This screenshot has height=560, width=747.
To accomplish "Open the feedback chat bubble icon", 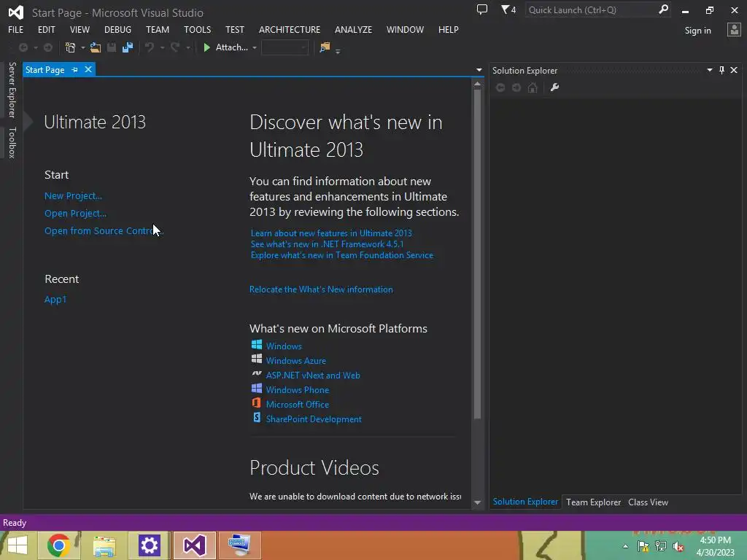I will tap(482, 9).
